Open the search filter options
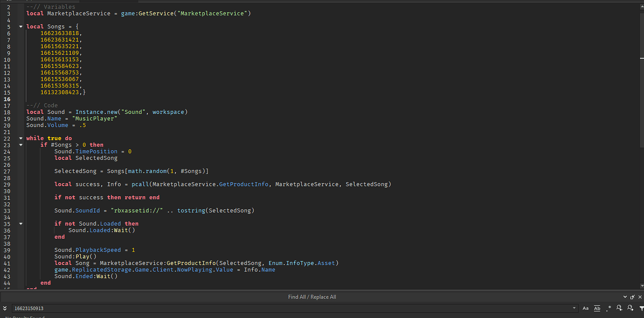This screenshot has height=318, width=644. (641, 308)
